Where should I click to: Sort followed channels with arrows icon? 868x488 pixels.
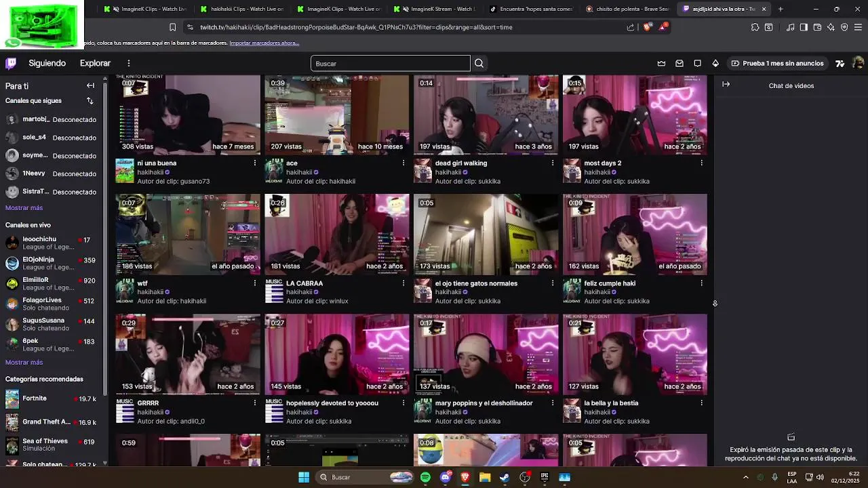point(90,100)
